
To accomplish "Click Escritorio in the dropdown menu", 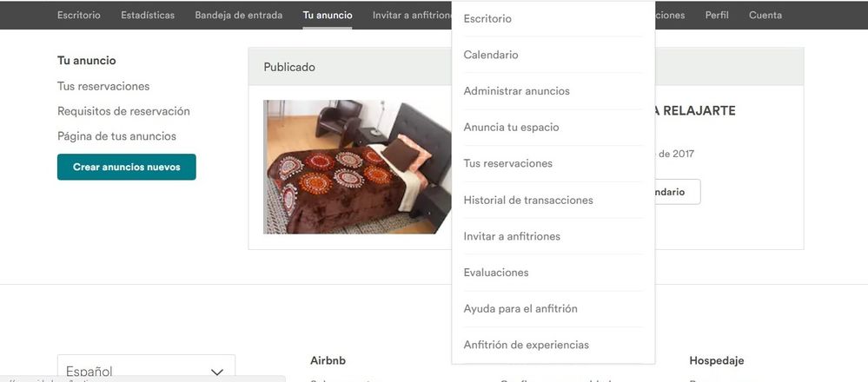I will pyautogui.click(x=487, y=19).
